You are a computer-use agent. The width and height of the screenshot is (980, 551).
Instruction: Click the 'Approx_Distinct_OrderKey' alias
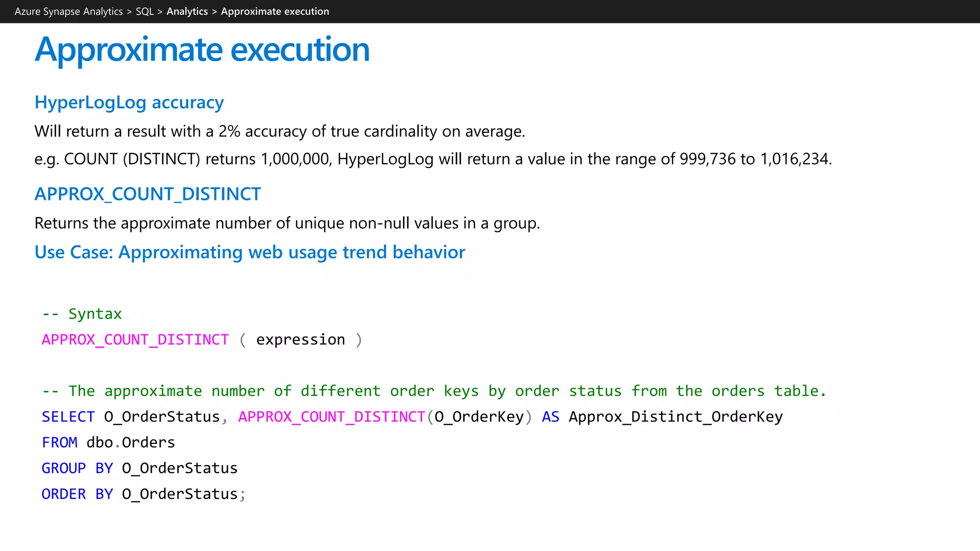pos(676,417)
